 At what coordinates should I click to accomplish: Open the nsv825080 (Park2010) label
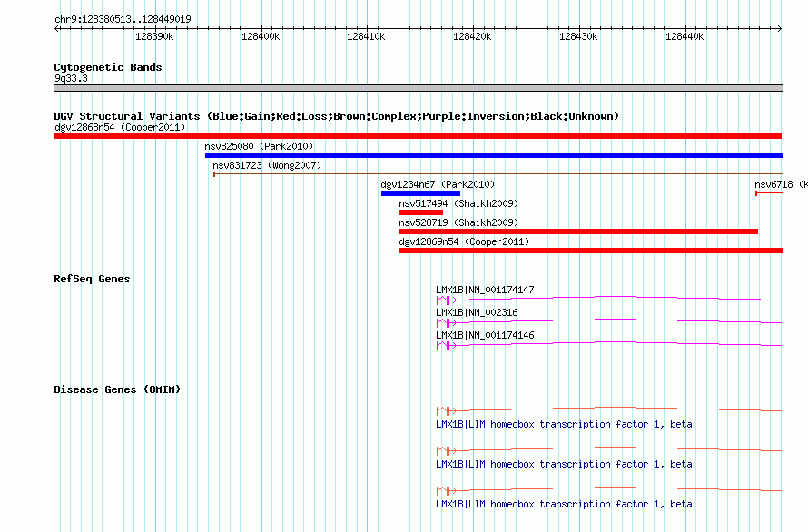[x=259, y=146]
